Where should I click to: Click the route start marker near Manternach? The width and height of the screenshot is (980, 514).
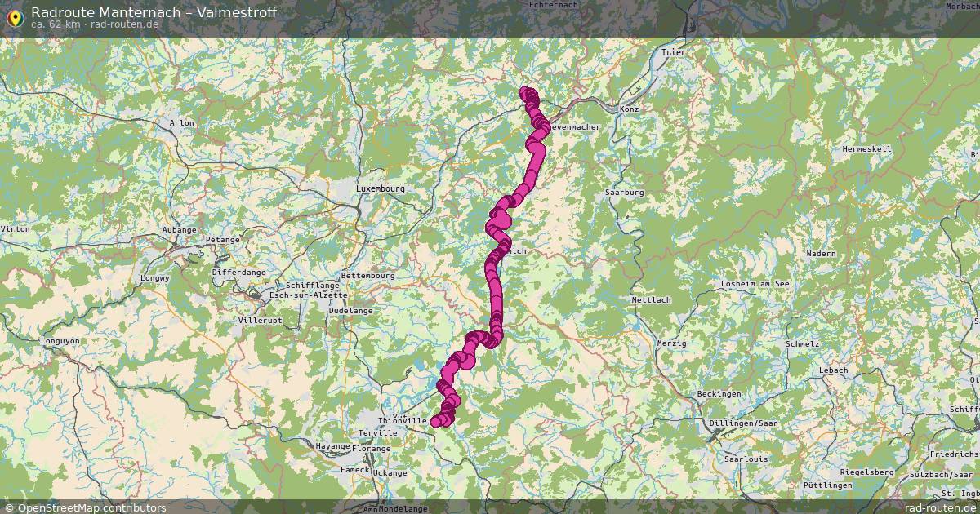pos(526,93)
